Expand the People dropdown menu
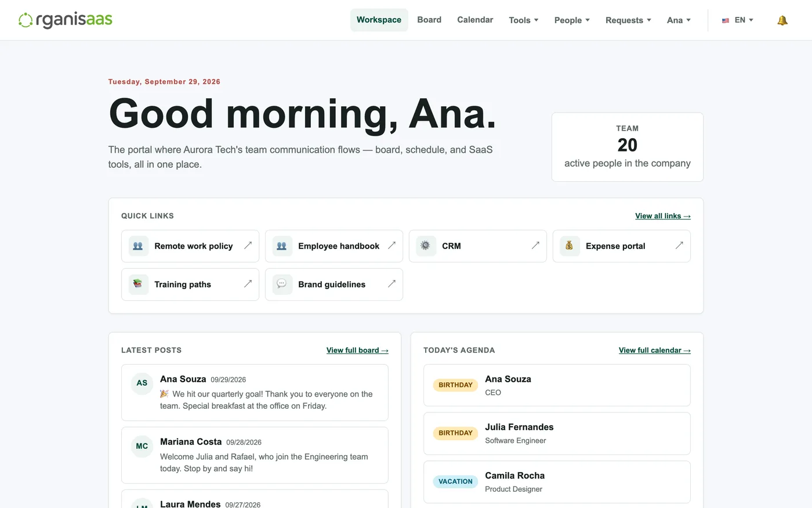 pyautogui.click(x=572, y=20)
